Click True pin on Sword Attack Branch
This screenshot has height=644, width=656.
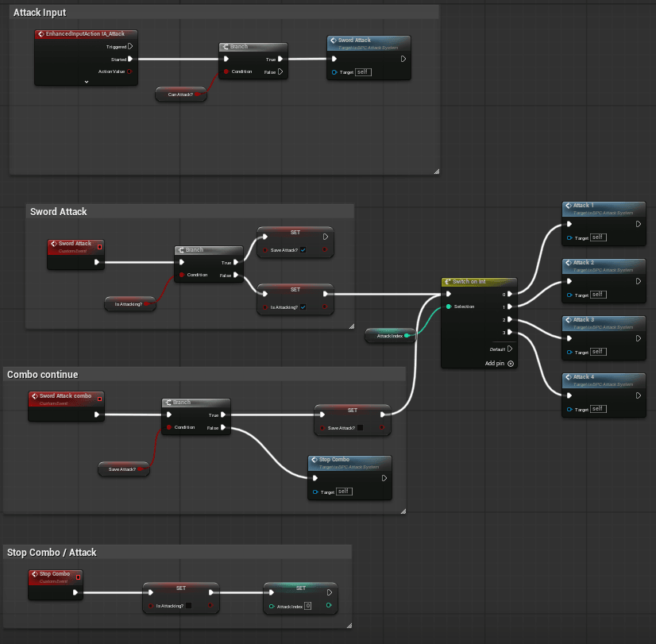click(x=236, y=262)
